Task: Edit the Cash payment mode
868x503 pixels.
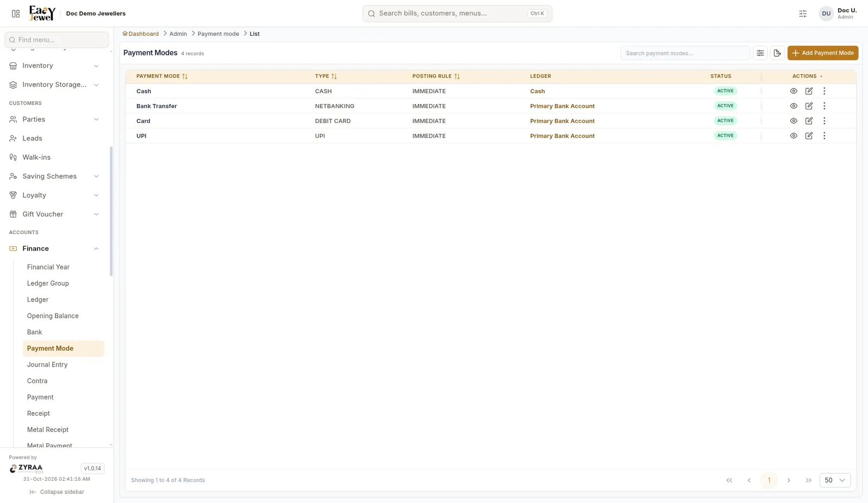Action: pos(809,91)
